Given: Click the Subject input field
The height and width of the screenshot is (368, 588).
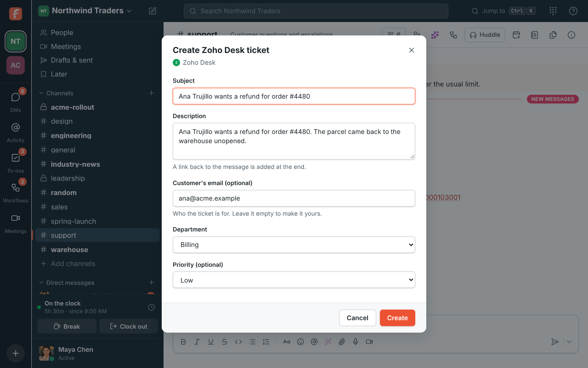Looking at the screenshot, I should pyautogui.click(x=294, y=96).
